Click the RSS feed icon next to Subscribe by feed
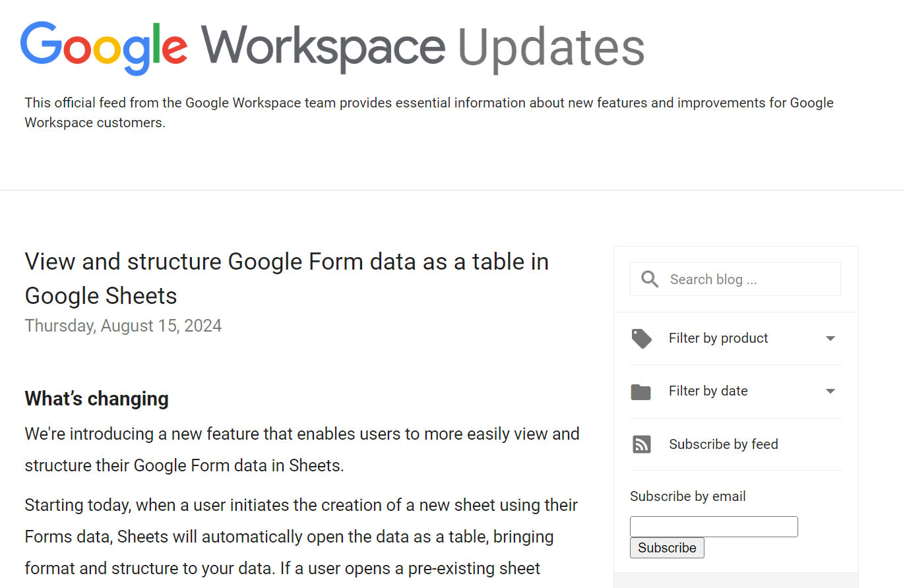This screenshot has height=588, width=905. point(641,444)
